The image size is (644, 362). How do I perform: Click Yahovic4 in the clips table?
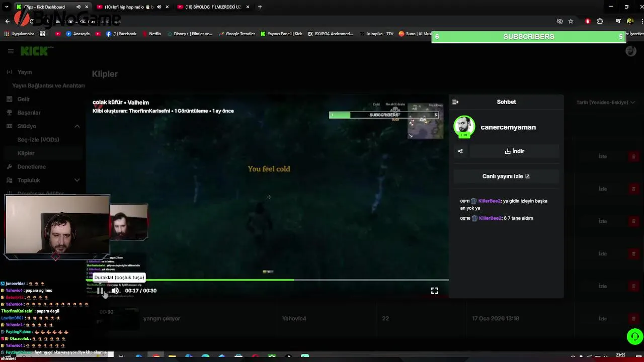click(x=294, y=319)
